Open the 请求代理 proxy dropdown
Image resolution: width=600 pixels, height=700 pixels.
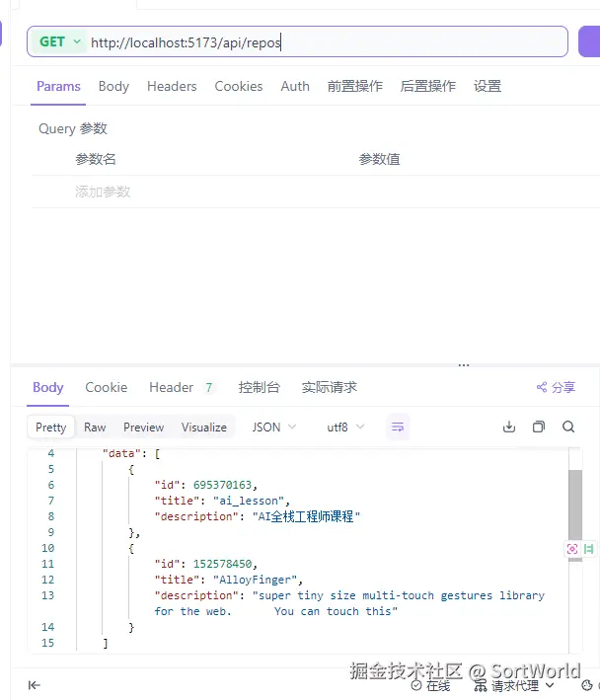pos(514,685)
